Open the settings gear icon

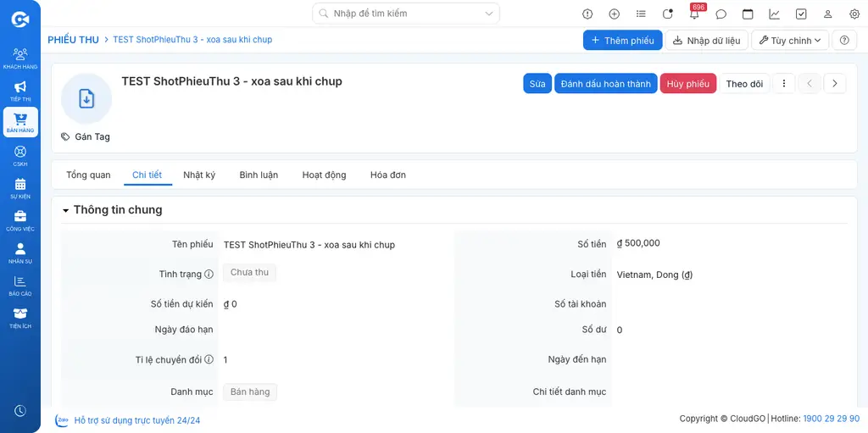pos(854,14)
